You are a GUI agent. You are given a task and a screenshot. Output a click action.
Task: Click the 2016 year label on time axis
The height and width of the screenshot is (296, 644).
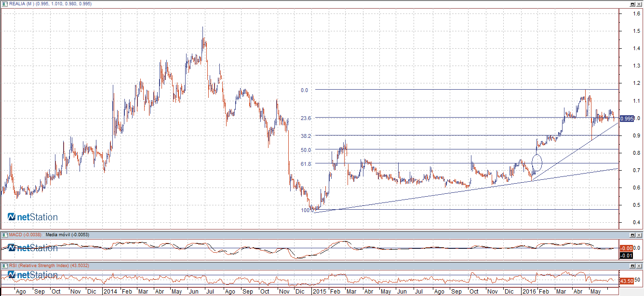pyautogui.click(x=529, y=292)
